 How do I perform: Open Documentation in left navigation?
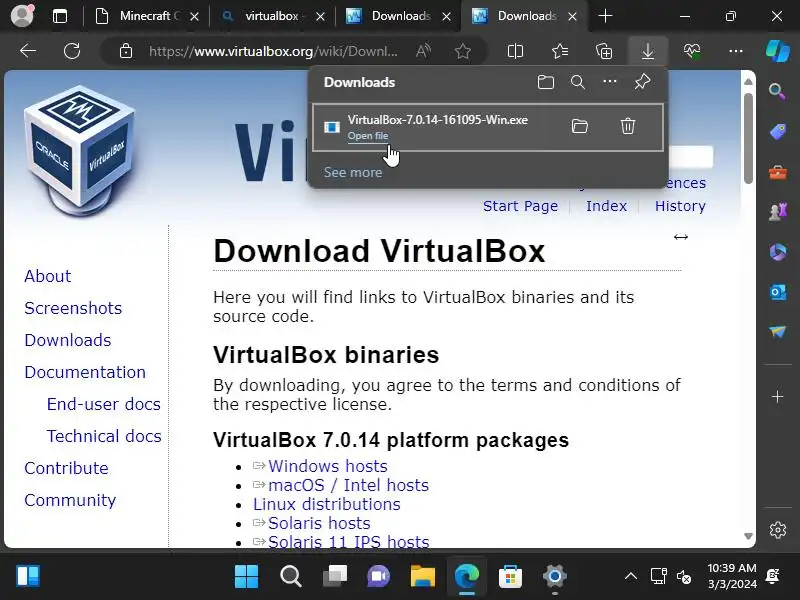coord(85,372)
